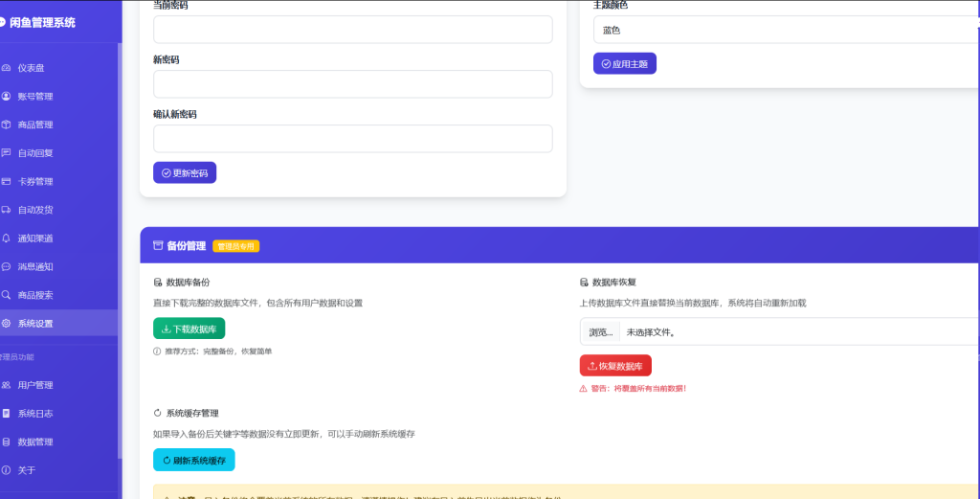
Task: Click the info icon beside 推荐方式
Action: [157, 351]
